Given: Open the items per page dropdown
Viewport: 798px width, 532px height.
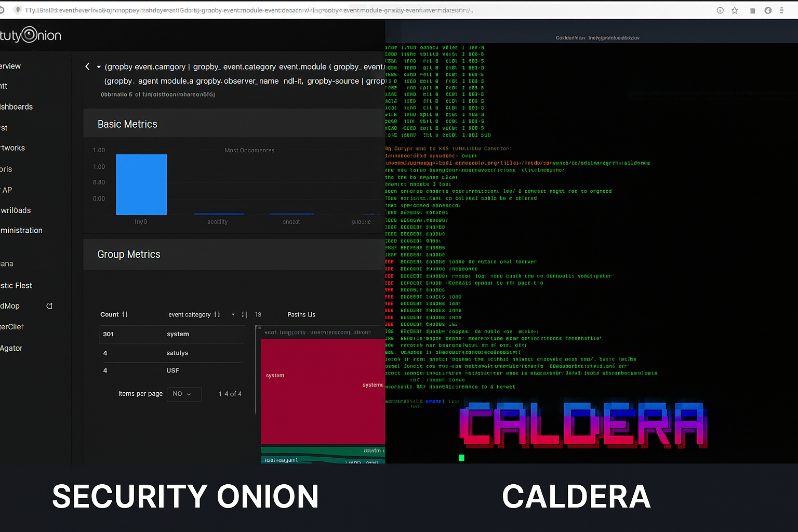Looking at the screenshot, I should coord(184,394).
